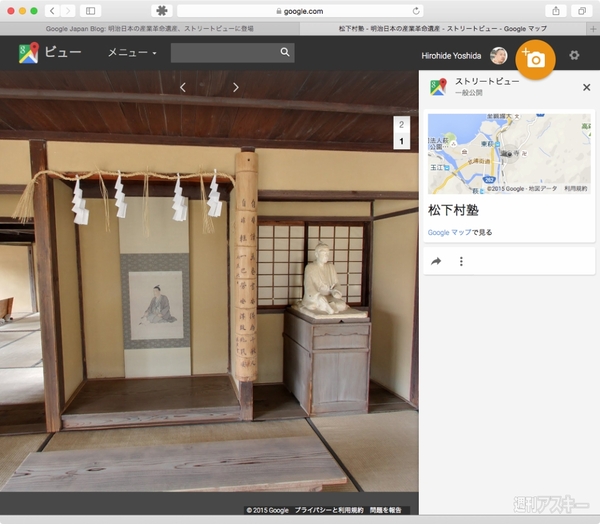600x524 pixels.
Task: Open the three-dot more options menu
Action: tap(461, 261)
